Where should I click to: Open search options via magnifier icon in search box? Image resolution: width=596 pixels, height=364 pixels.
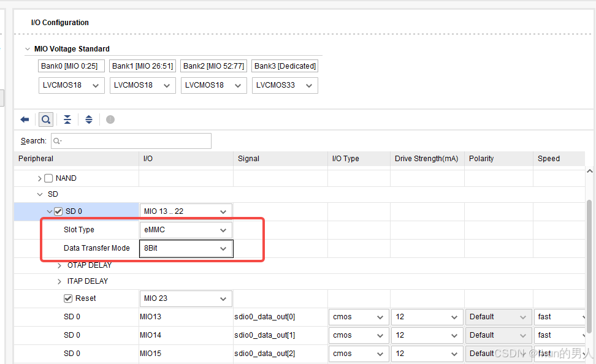(58, 141)
